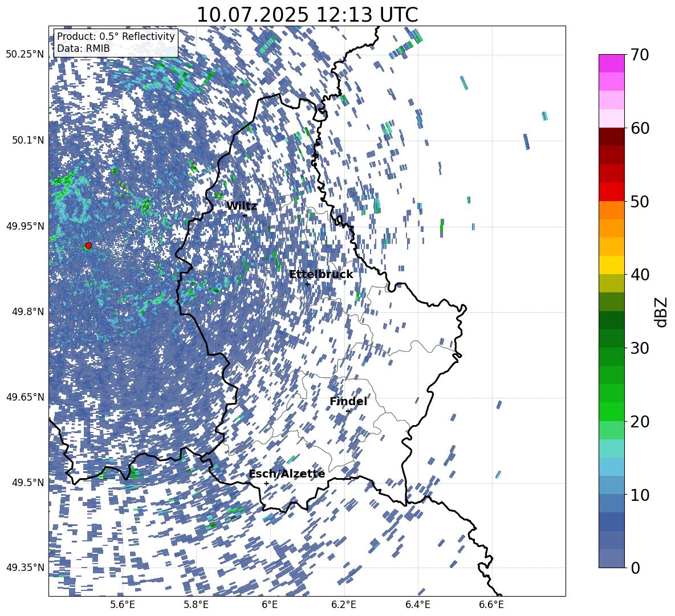The image size is (675, 616).
Task: Click the 70 tick on the colorbar
Action: [x=640, y=55]
